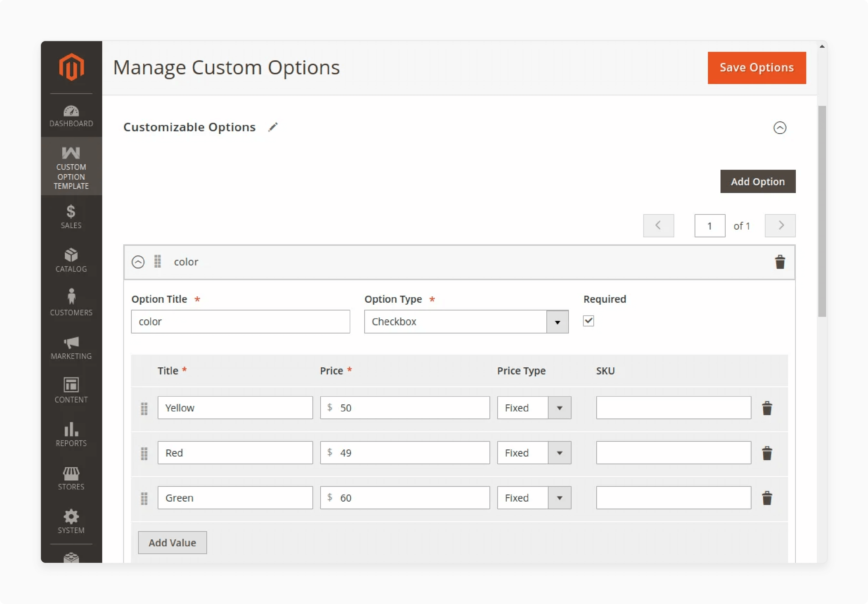Delete the Green value row
The width and height of the screenshot is (868, 604).
[767, 498]
